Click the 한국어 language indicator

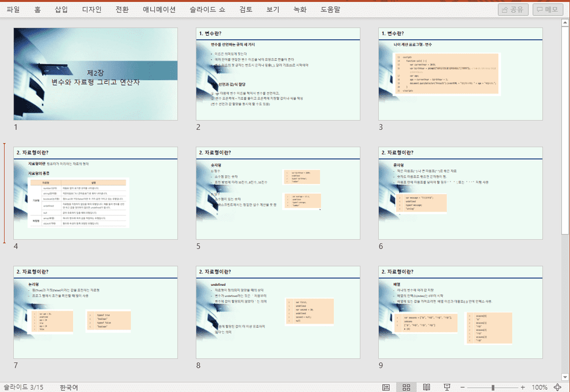[68, 387]
